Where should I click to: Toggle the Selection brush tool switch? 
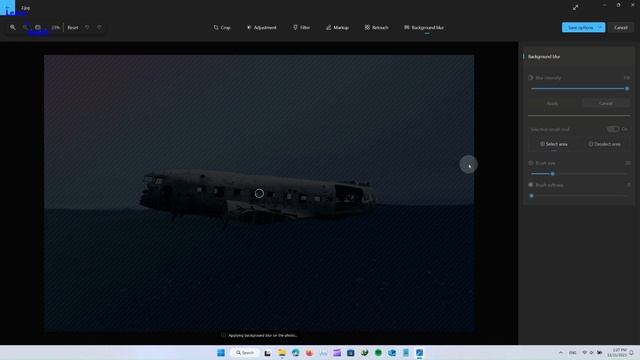tap(613, 129)
